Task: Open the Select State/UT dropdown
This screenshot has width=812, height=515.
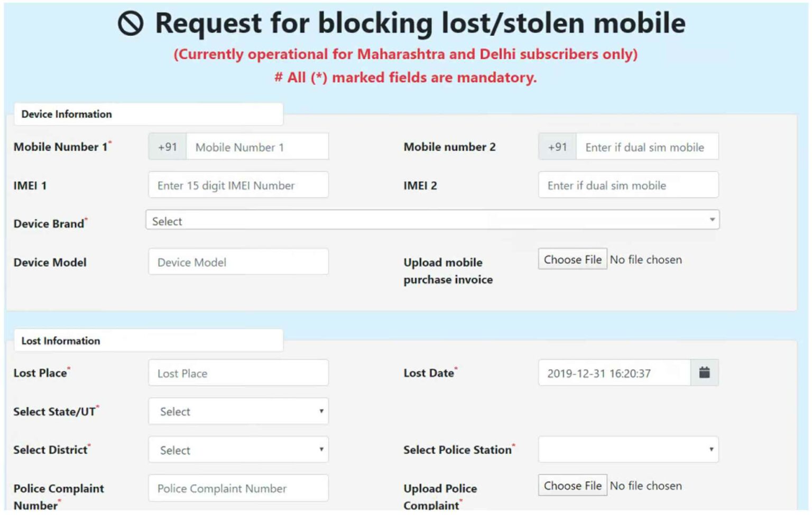Action: pyautogui.click(x=238, y=411)
